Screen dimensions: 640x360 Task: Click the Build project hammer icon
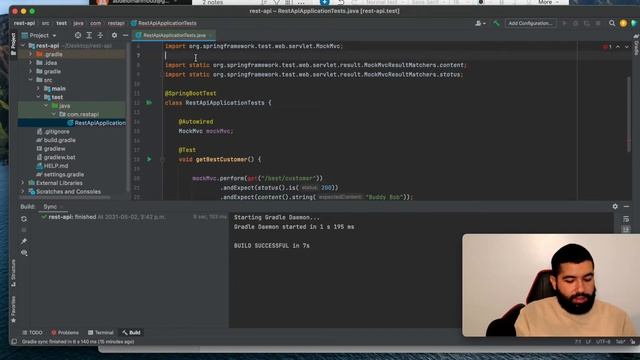[x=496, y=23]
